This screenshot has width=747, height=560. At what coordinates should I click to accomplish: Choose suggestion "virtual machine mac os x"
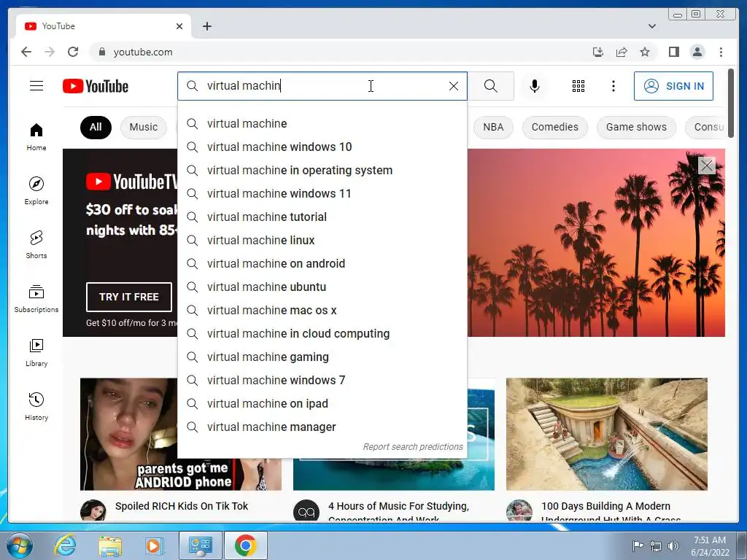point(322,311)
